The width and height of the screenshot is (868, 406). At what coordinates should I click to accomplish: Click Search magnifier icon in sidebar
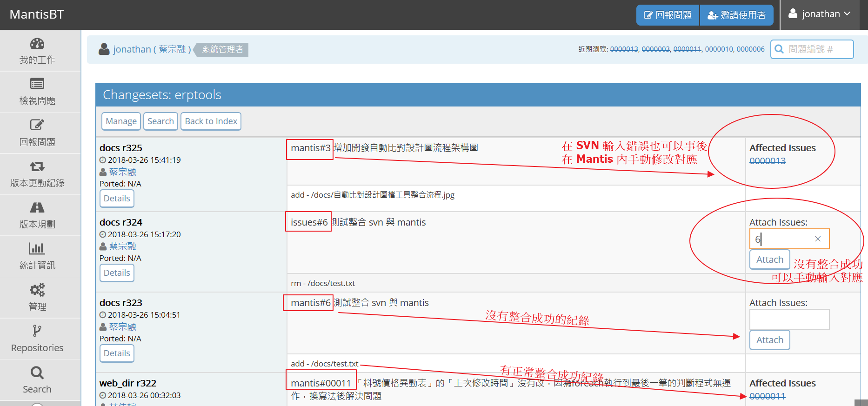click(37, 373)
